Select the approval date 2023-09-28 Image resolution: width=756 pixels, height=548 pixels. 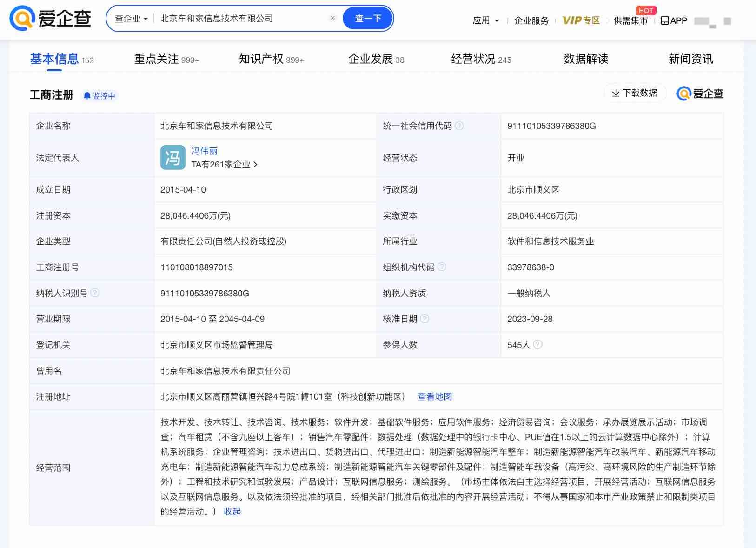[x=530, y=319]
